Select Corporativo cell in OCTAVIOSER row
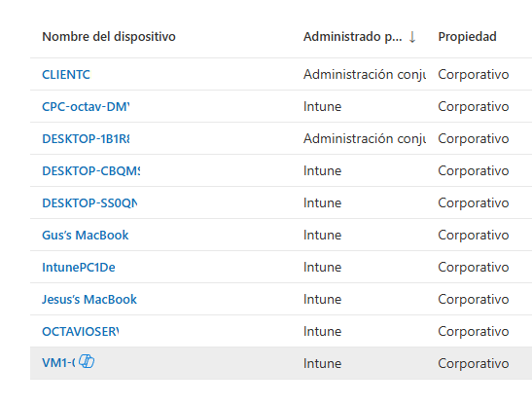 click(474, 331)
